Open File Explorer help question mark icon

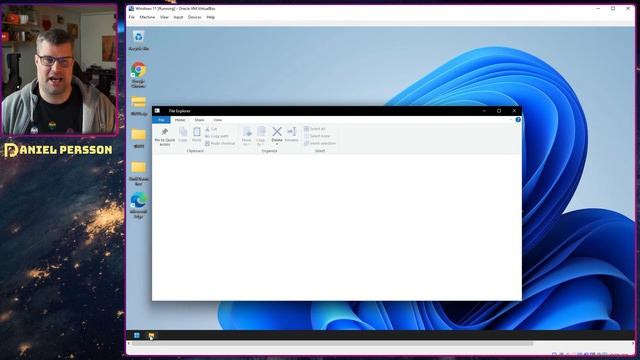click(518, 120)
